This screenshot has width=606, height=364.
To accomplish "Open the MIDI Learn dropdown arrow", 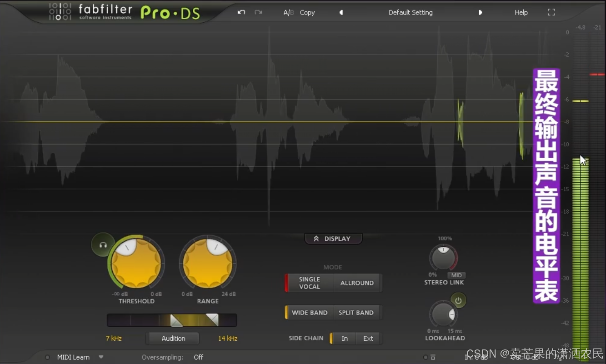I will click(101, 357).
